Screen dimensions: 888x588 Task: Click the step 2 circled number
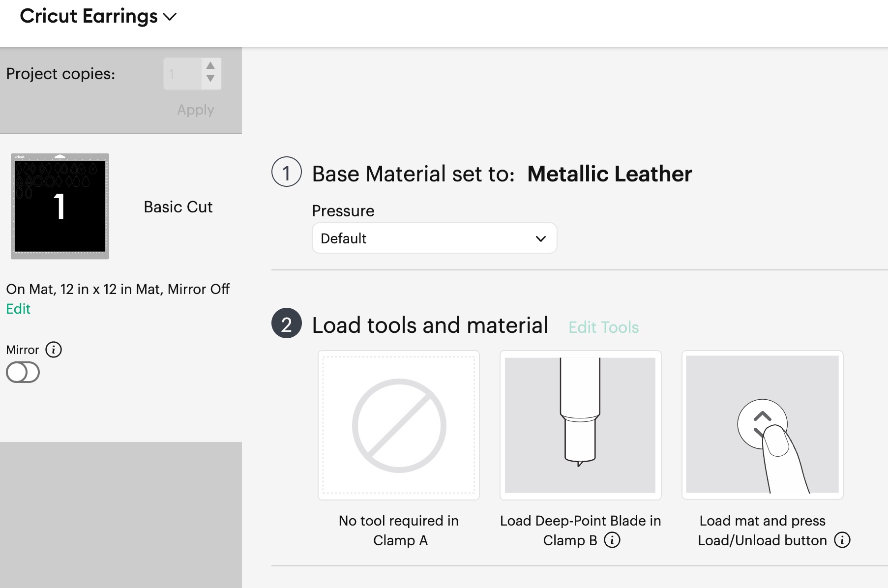[286, 323]
